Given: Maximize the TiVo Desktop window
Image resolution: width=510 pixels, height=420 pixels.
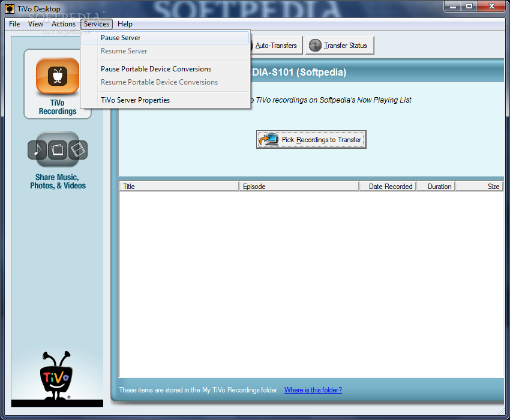Looking at the screenshot, I should (469, 6).
